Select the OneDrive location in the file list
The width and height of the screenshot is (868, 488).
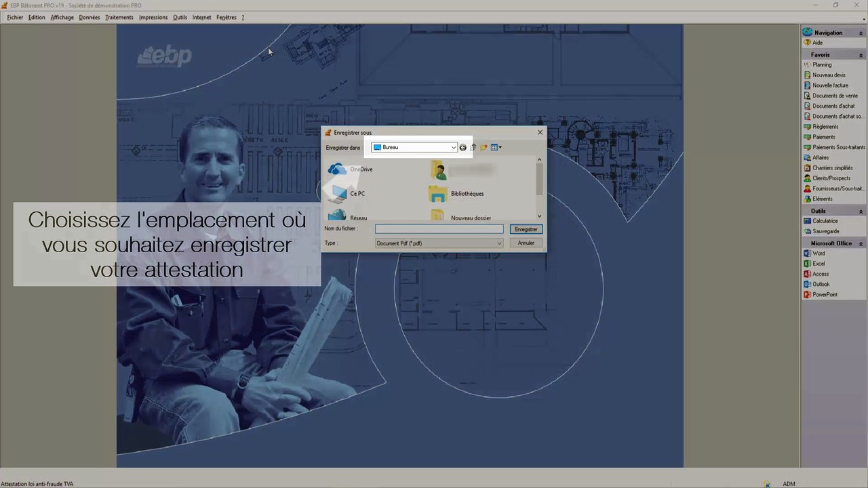click(350, 169)
